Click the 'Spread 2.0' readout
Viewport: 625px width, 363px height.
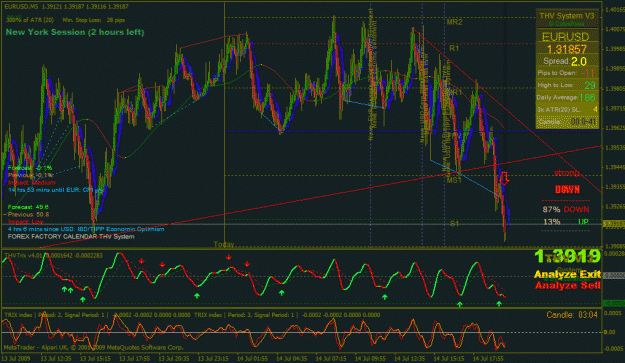click(564, 61)
